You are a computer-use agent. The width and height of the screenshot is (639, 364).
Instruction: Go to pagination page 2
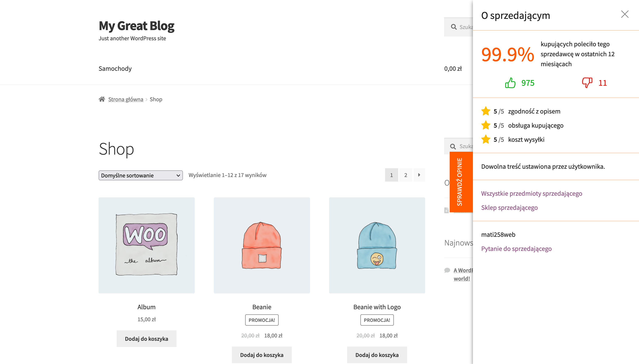406,175
